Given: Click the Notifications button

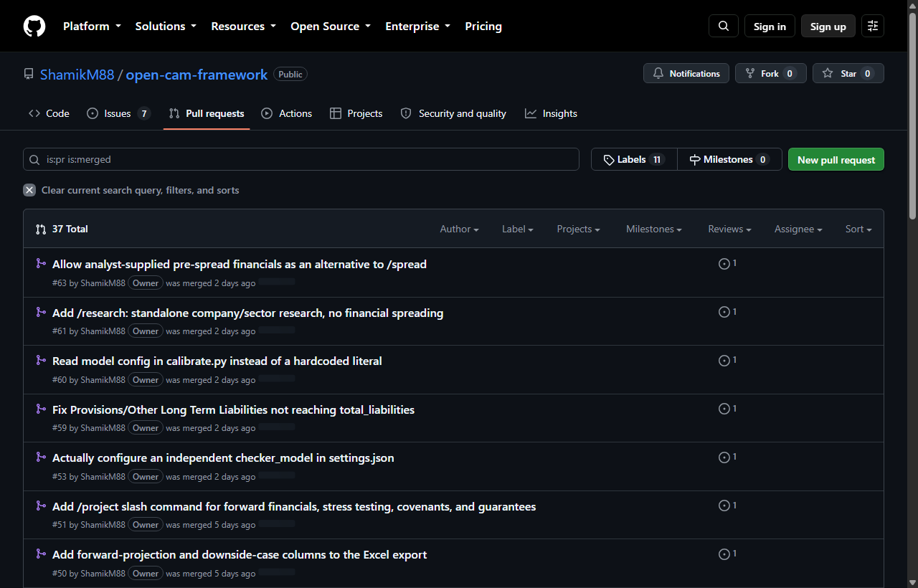Looking at the screenshot, I should [686, 73].
